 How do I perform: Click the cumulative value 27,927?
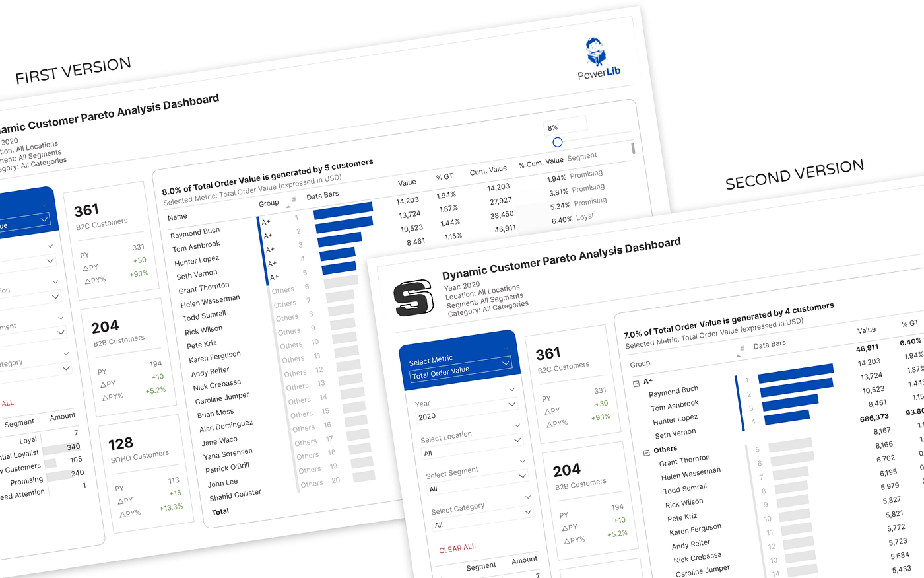tap(501, 201)
